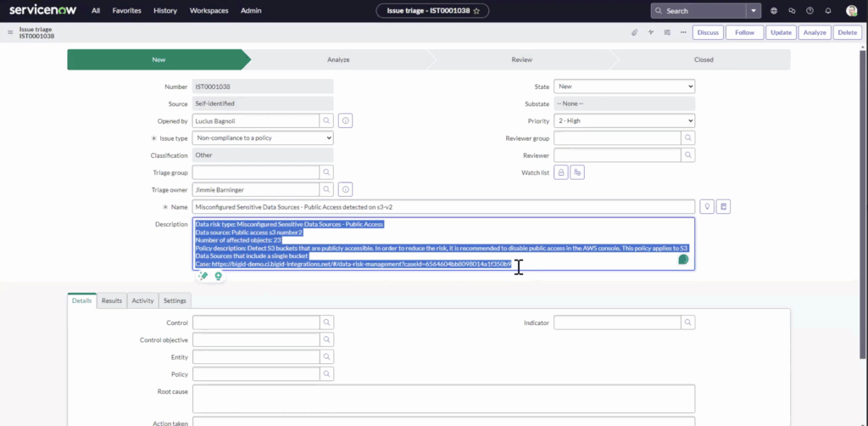Viewport: 868px width, 426px height.
Task: Switch to the Settings tab
Action: coord(175,300)
